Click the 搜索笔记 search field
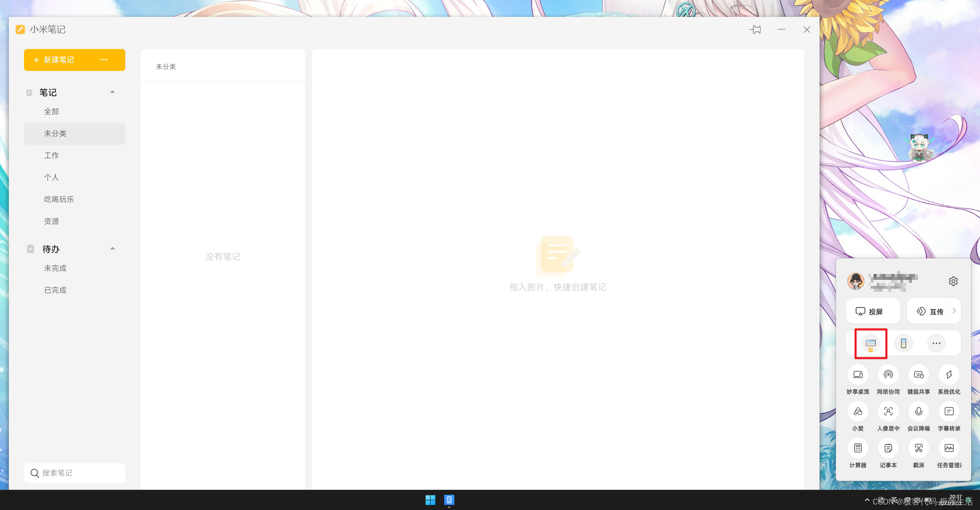The width and height of the screenshot is (980, 510). pyautogui.click(x=74, y=473)
